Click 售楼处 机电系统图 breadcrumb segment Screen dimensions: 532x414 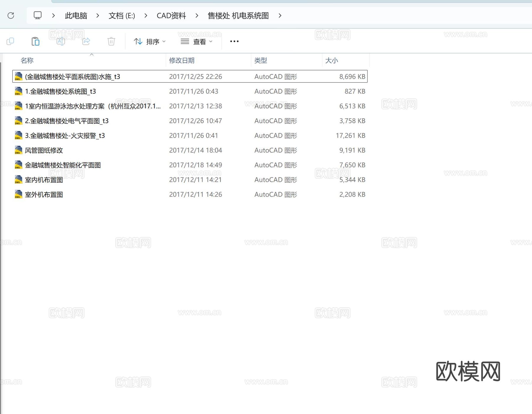pos(238,16)
